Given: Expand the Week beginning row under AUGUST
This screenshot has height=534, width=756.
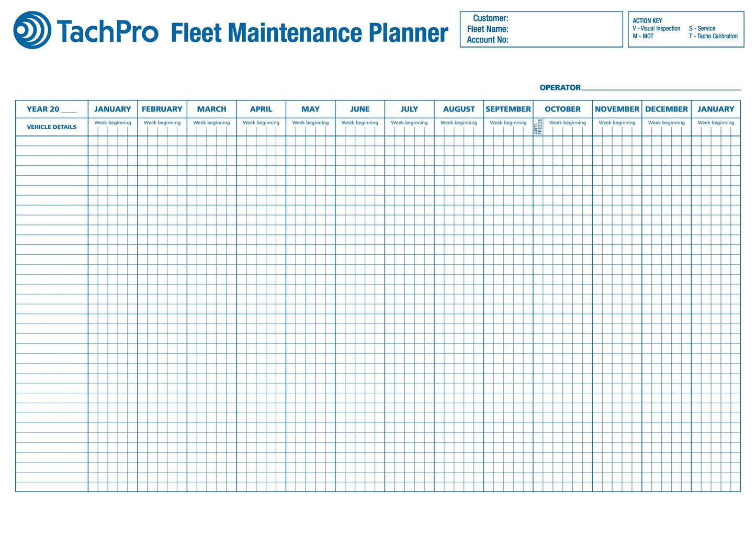Looking at the screenshot, I should click(459, 122).
